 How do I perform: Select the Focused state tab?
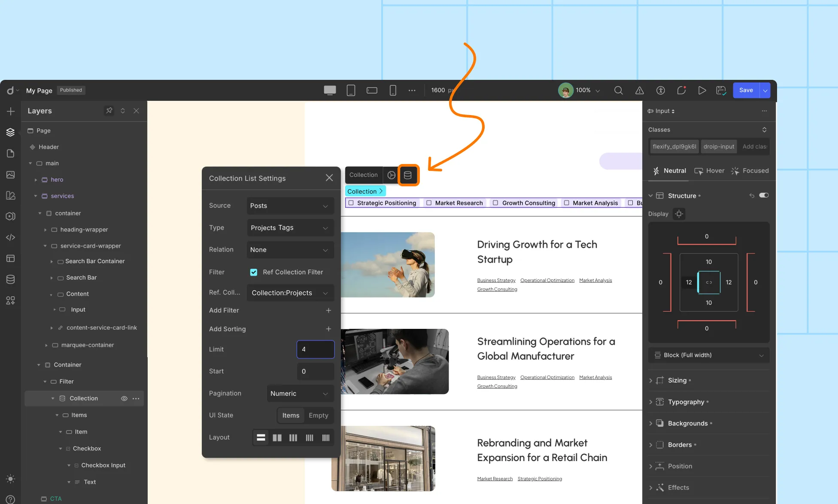[x=750, y=171]
